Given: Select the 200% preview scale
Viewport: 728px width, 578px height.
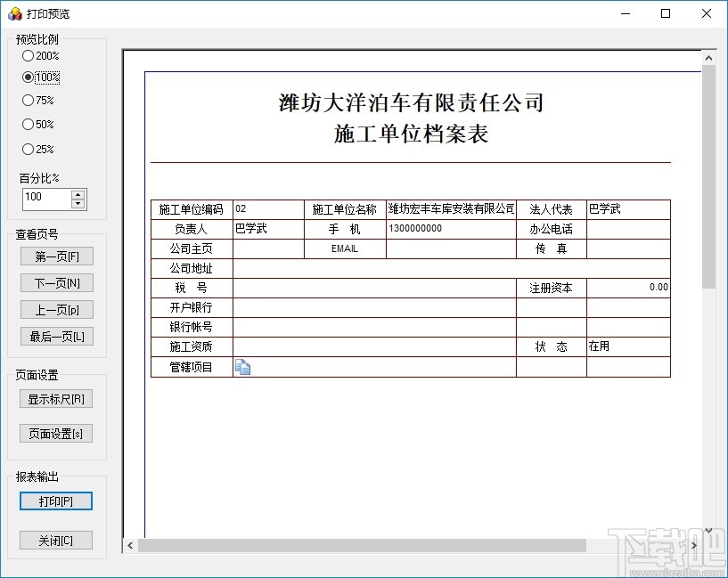Looking at the screenshot, I should (x=28, y=55).
